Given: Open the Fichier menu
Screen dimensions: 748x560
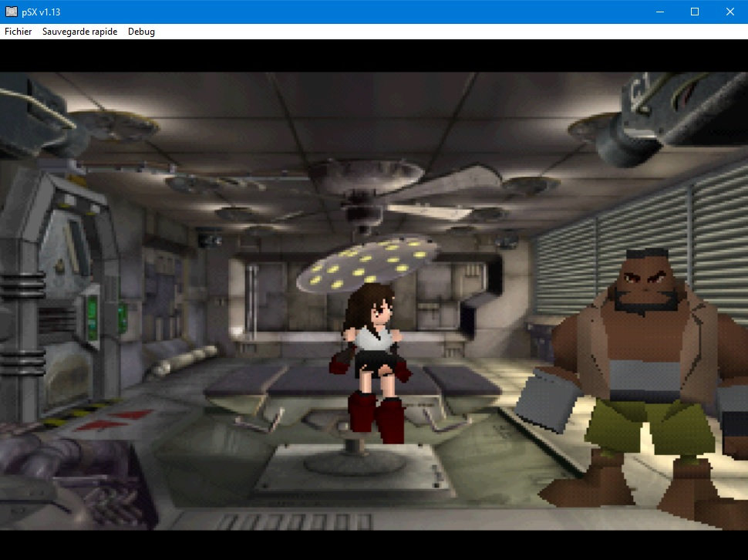Looking at the screenshot, I should point(19,32).
